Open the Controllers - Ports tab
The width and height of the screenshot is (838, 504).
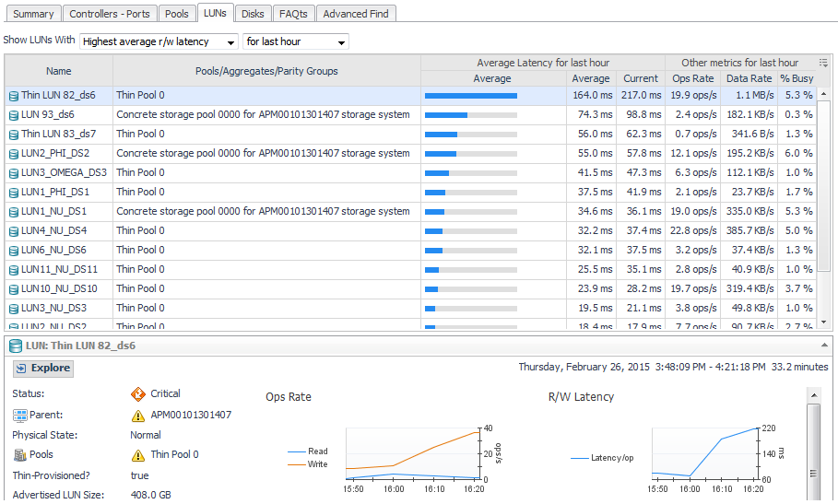pyautogui.click(x=109, y=14)
